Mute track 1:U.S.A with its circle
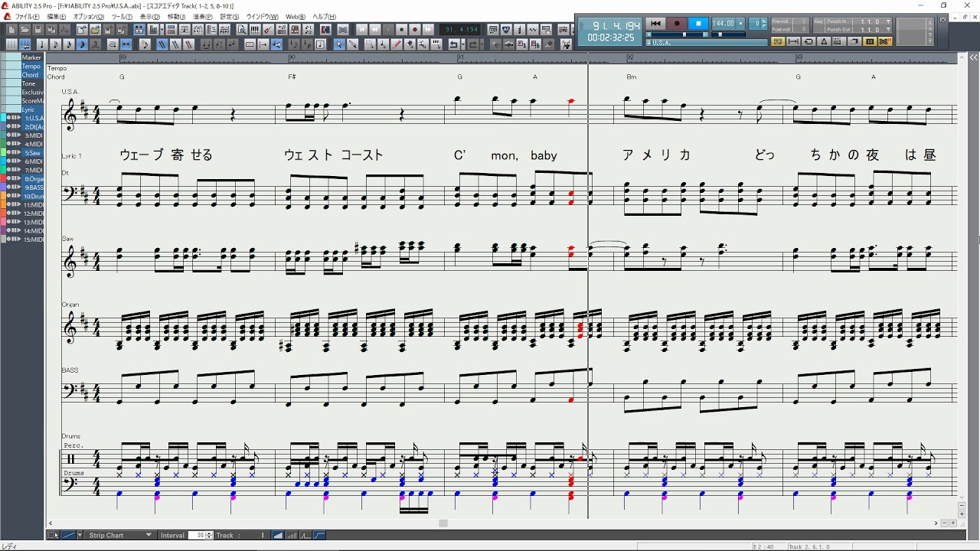The width and height of the screenshot is (980, 551). click(9, 118)
